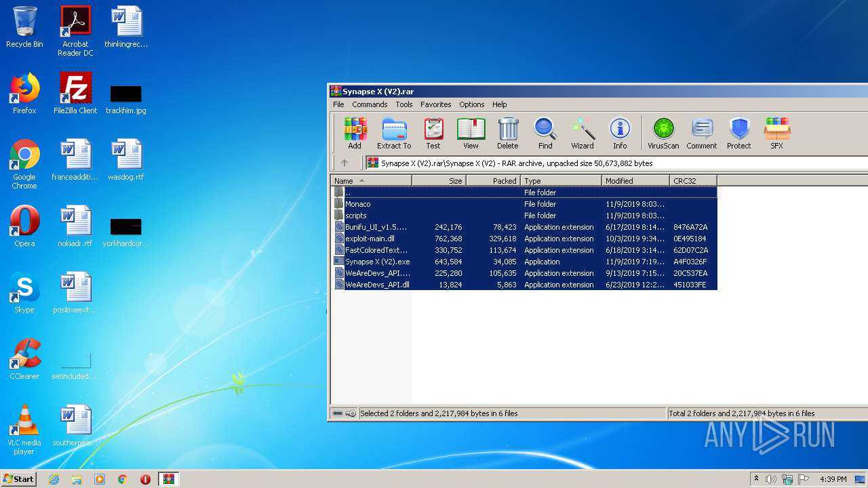The height and width of the screenshot is (488, 868).
Task: Open the Comment toolbar icon
Action: coord(701,133)
